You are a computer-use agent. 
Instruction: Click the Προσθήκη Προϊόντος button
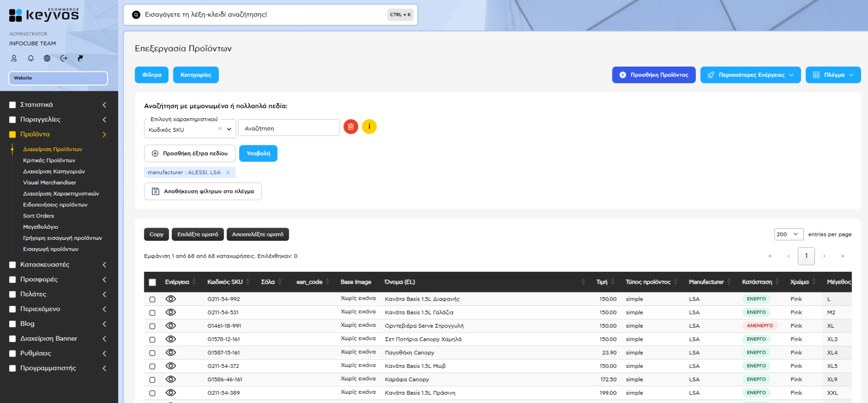pyautogui.click(x=653, y=75)
